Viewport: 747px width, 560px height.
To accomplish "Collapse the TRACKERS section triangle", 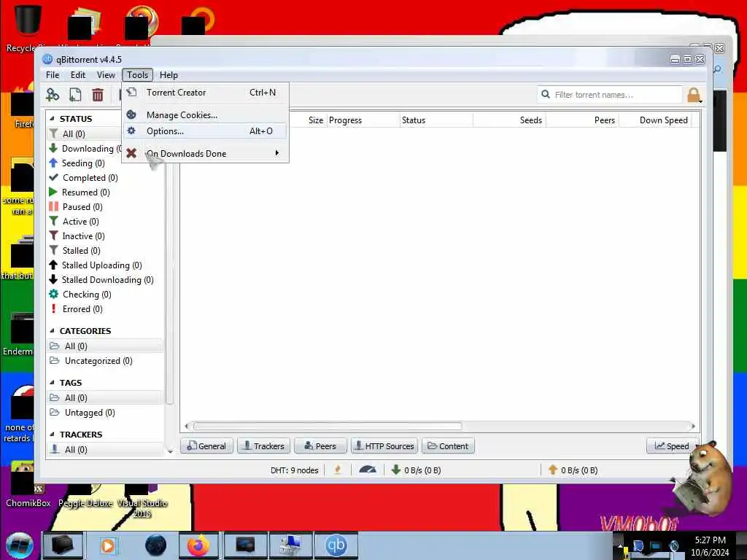I will 52,435.
